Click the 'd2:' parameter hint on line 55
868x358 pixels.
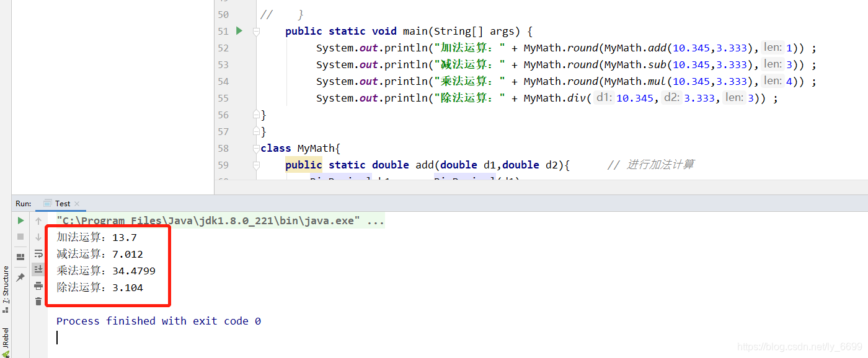pos(671,97)
